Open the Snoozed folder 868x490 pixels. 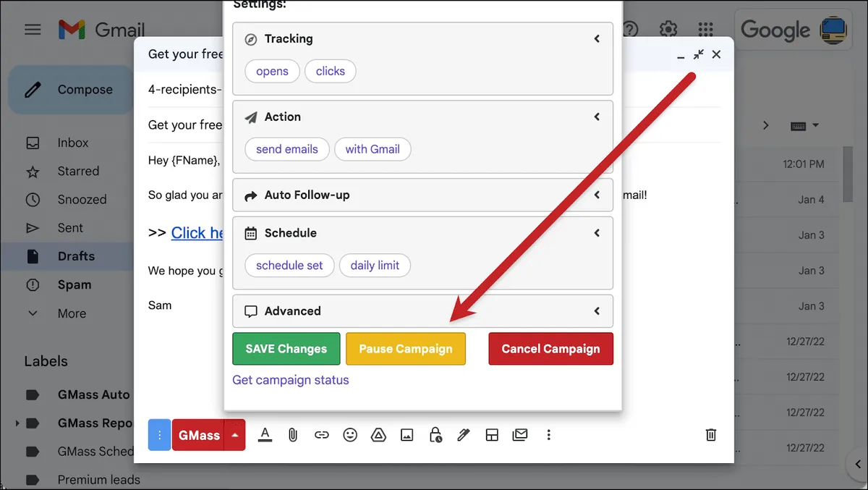[x=82, y=199]
